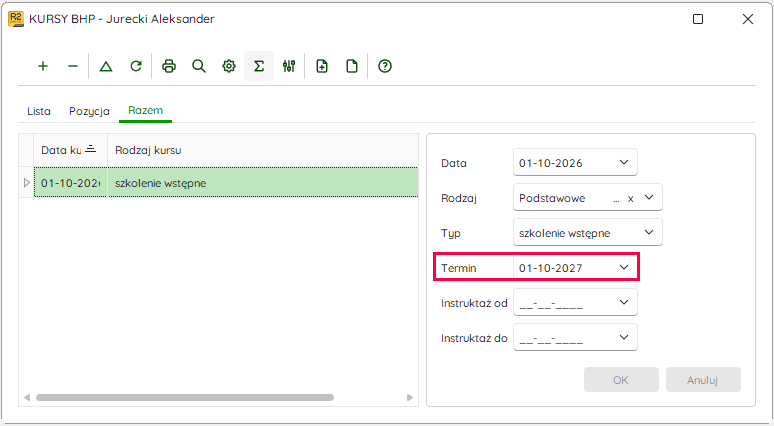Click the Data ku column header
This screenshot has height=426, width=774.
[71, 150]
